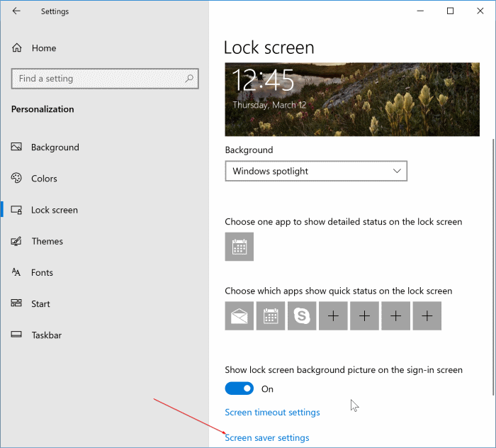
Task: Add app using second plus tile
Action: click(x=364, y=315)
